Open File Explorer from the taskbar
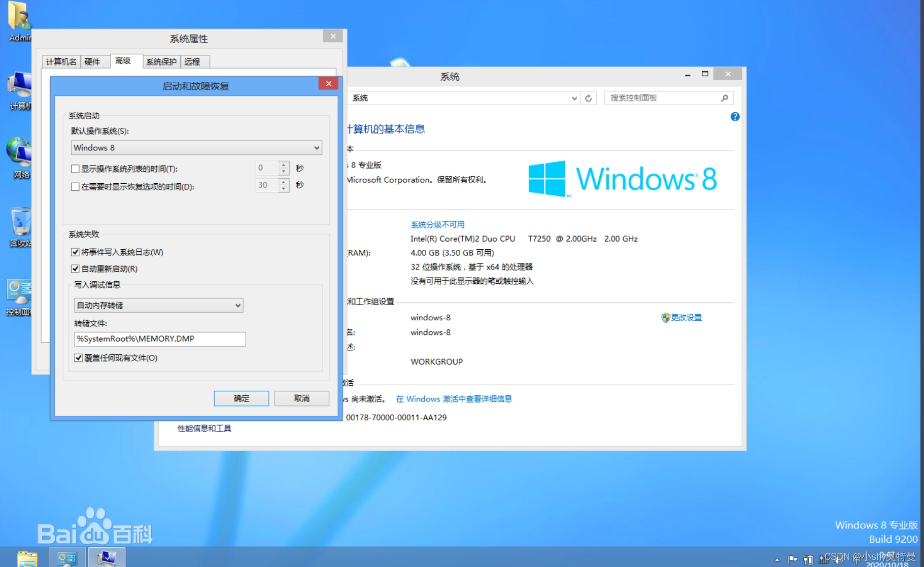 [x=27, y=558]
